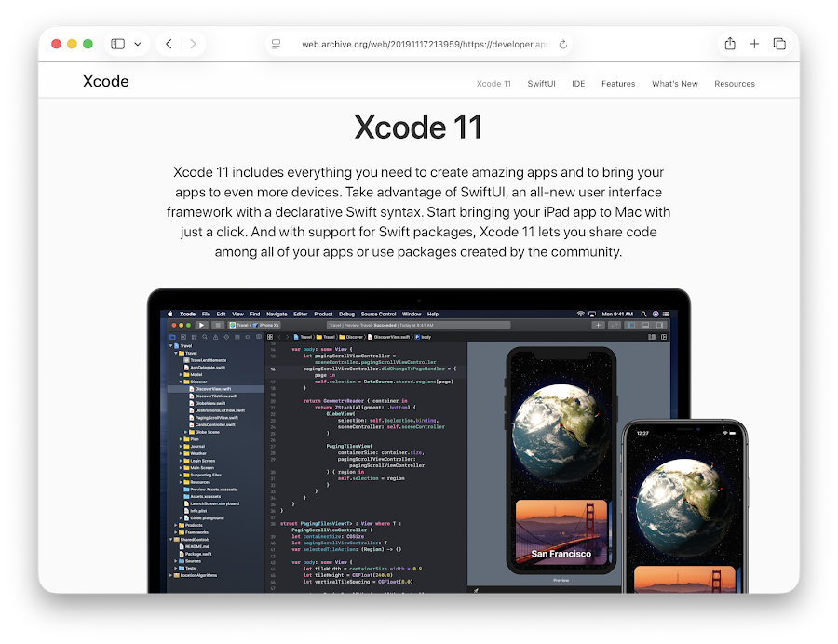The width and height of the screenshot is (838, 644).
Task: Click the issue navigator warning icon
Action: (215, 337)
